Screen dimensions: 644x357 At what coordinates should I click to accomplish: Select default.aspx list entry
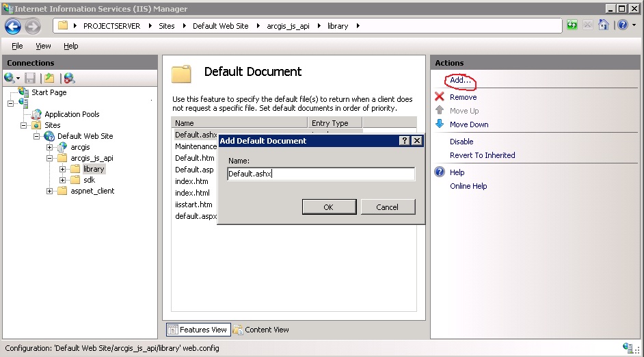(196, 216)
